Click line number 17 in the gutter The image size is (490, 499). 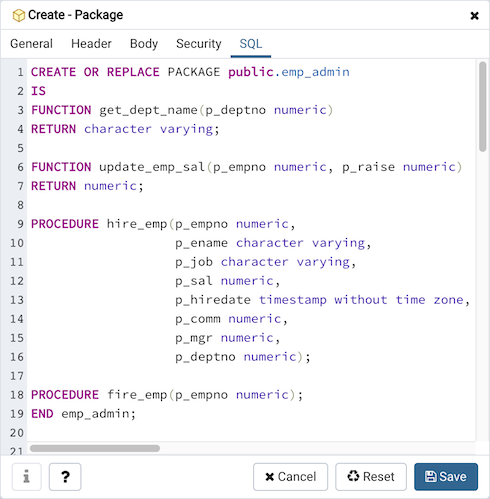[17, 376]
